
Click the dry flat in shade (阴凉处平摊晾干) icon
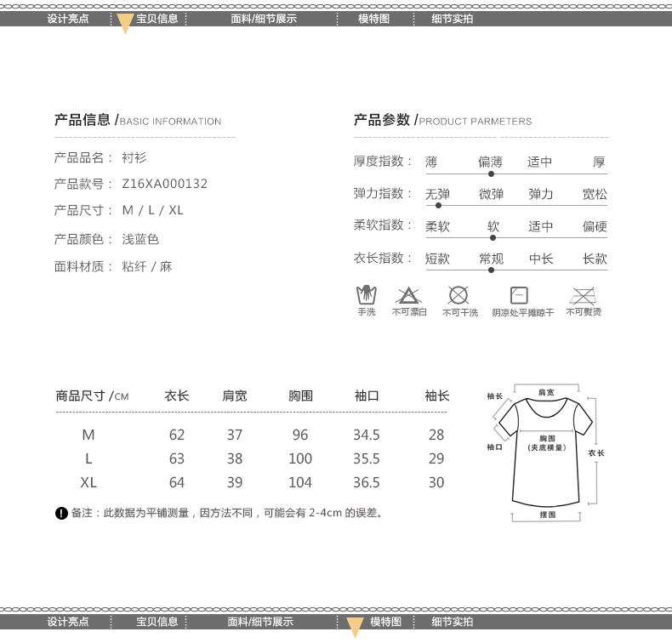tap(519, 295)
